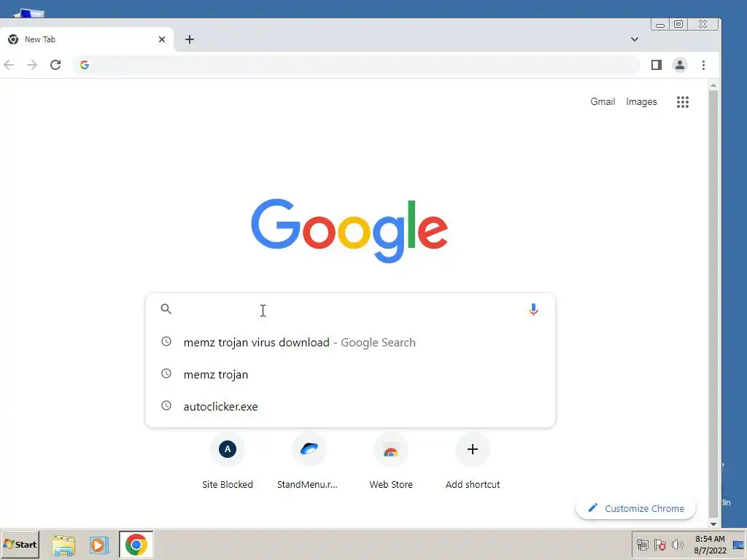The width and height of the screenshot is (747, 560).
Task: Open the Web Store shortcut
Action: click(391, 461)
